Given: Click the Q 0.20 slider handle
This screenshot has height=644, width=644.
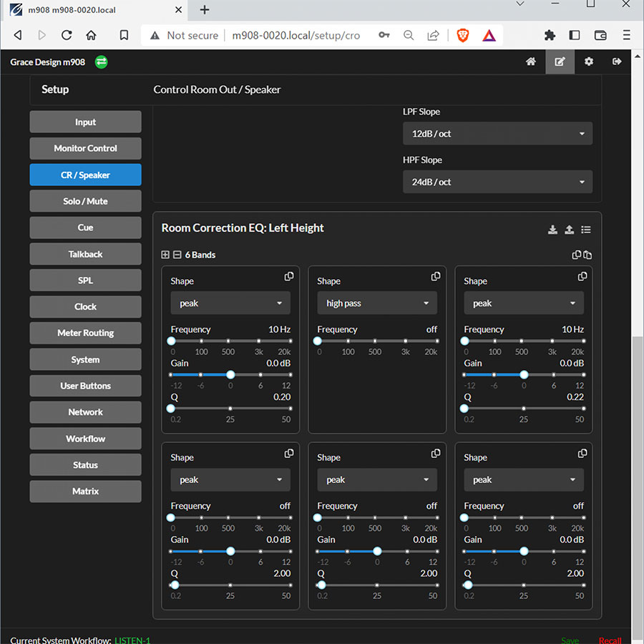Looking at the screenshot, I should pyautogui.click(x=171, y=409).
